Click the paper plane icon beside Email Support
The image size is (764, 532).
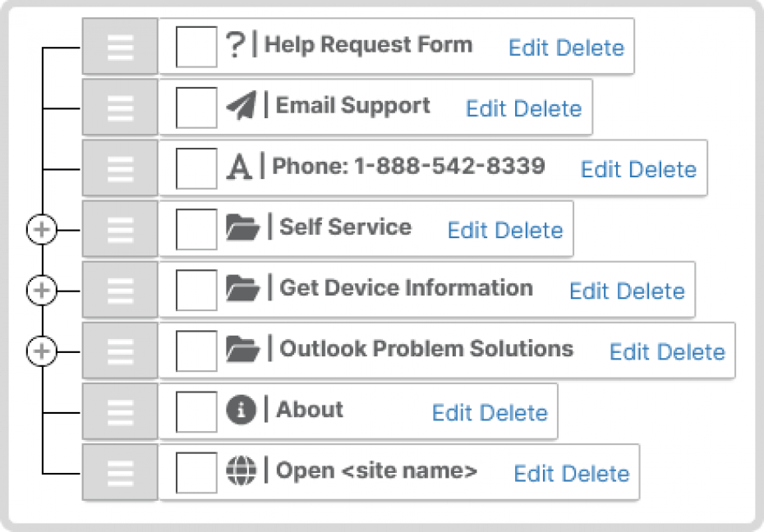pyautogui.click(x=242, y=105)
